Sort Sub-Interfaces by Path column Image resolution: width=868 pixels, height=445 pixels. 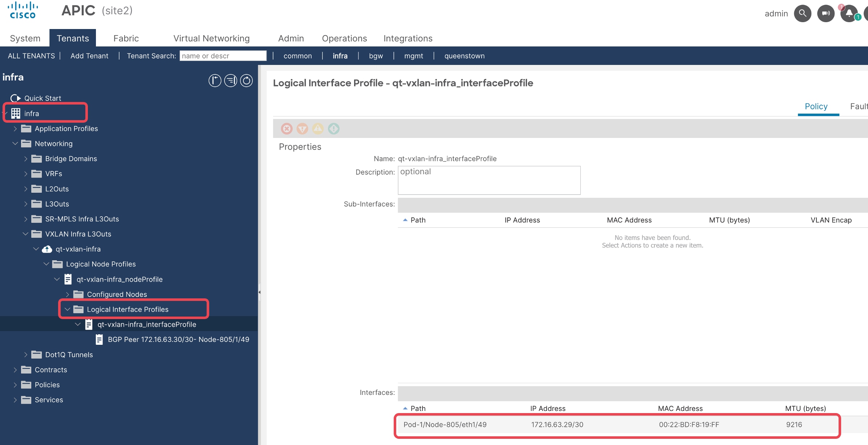418,220
